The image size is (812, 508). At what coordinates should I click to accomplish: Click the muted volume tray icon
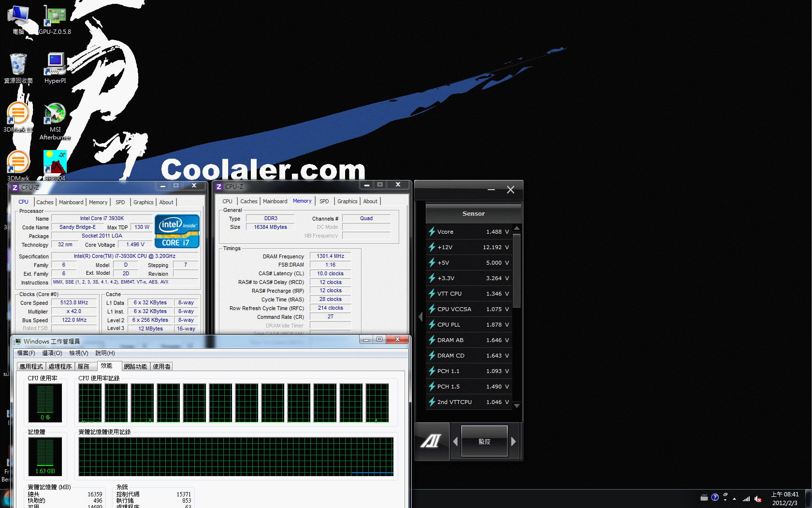pos(758,498)
